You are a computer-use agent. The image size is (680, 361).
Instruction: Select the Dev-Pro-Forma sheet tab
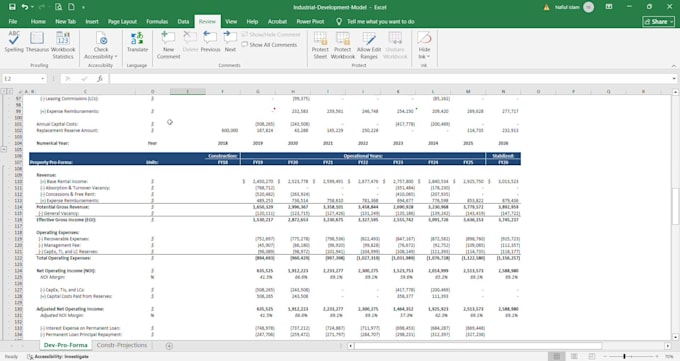point(65,345)
